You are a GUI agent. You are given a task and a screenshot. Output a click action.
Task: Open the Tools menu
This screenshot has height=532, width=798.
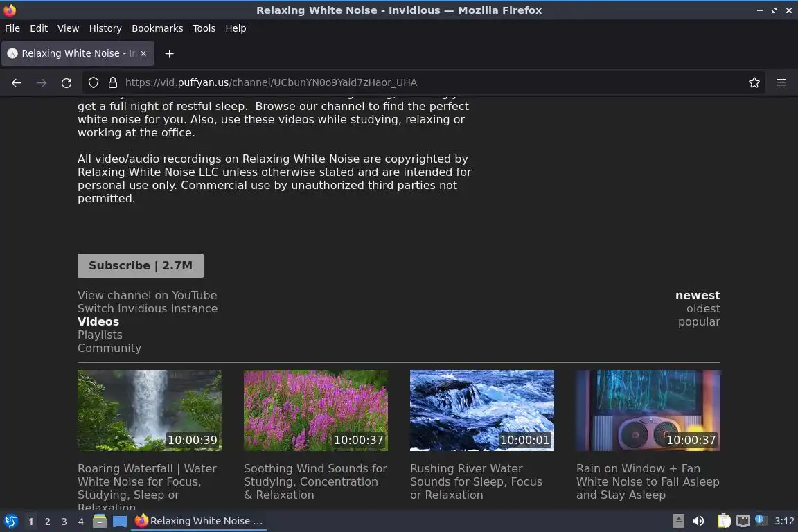[204, 28]
